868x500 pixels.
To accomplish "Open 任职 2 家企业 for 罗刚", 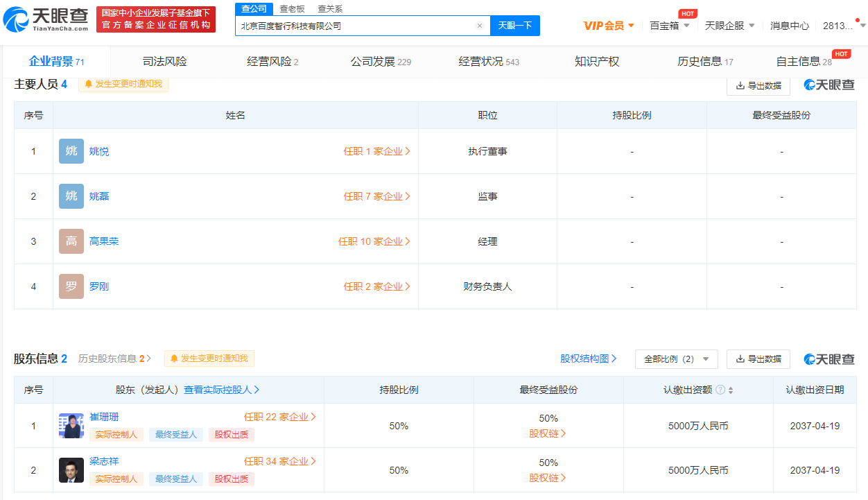I will 377,286.
